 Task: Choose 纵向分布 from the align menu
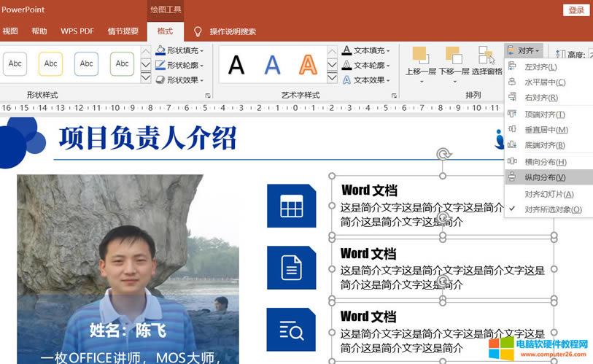[545, 177]
